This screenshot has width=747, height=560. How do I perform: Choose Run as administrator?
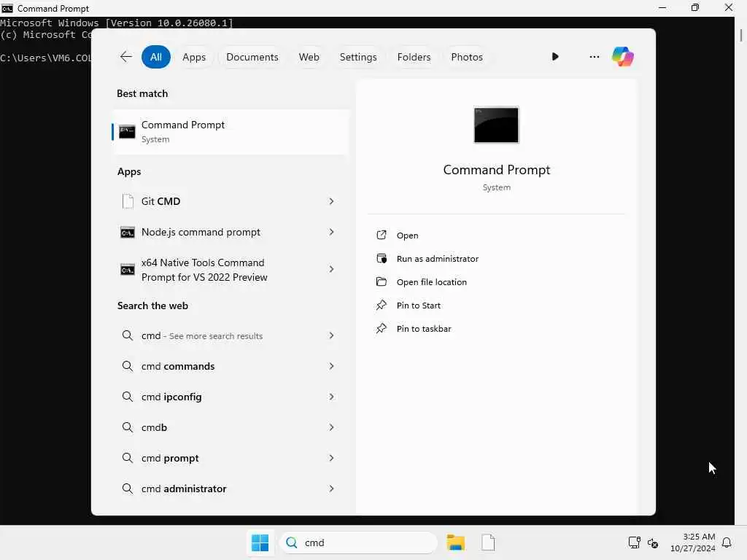[438, 259]
